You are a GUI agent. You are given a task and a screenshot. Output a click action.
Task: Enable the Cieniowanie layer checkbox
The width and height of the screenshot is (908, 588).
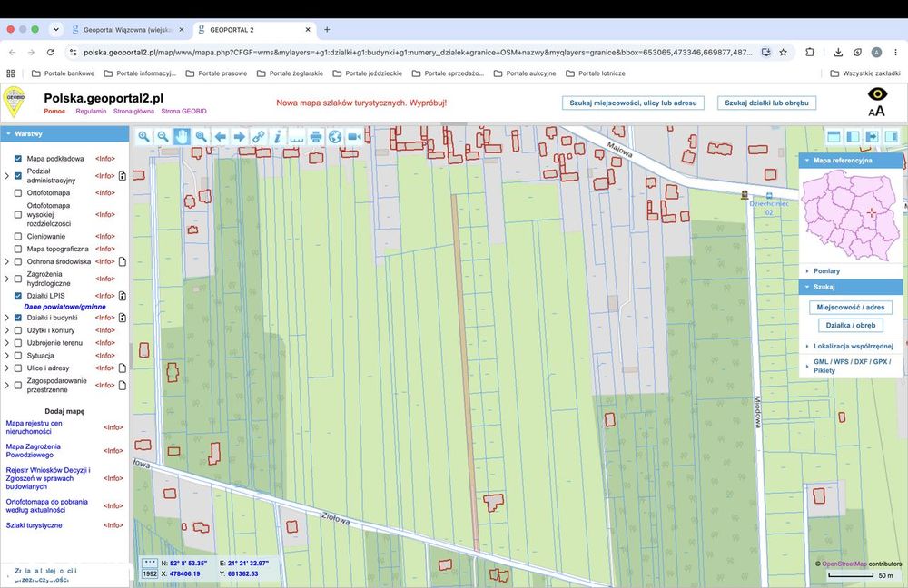point(18,236)
